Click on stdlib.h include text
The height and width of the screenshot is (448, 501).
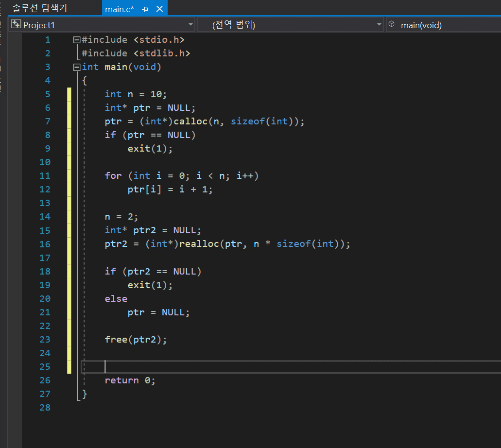click(x=161, y=53)
